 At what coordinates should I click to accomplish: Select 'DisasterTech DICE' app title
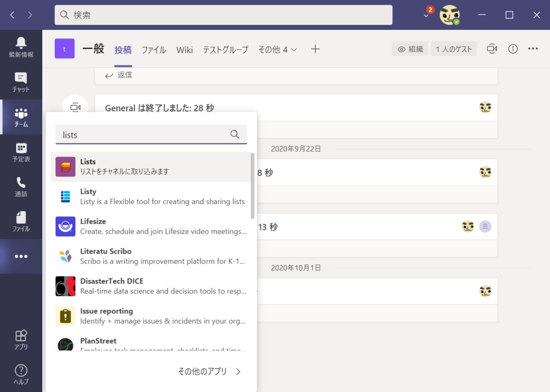coord(112,281)
